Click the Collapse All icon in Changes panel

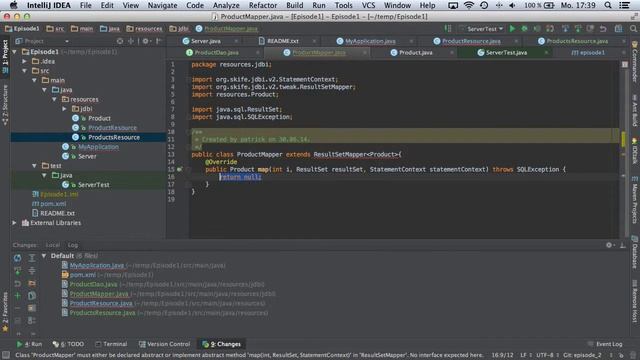[32, 271]
